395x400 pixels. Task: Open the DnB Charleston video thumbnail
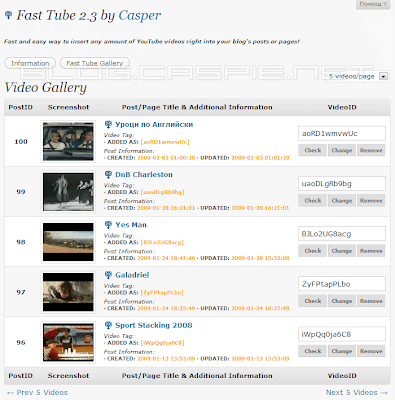point(68,192)
